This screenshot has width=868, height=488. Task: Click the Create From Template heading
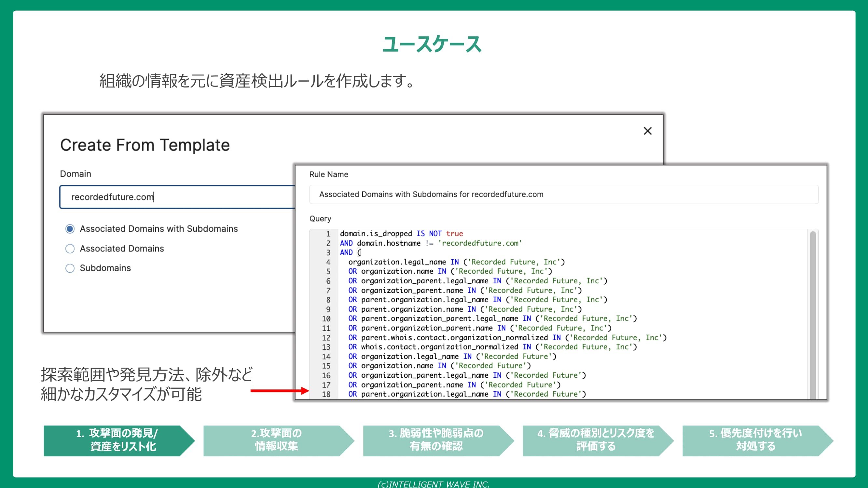[x=145, y=145]
